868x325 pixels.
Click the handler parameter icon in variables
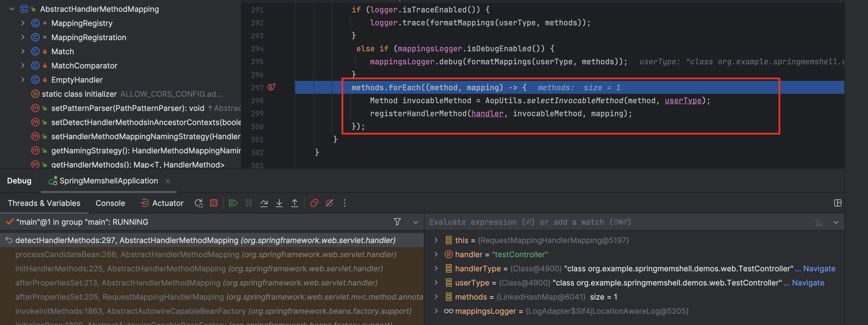click(x=448, y=254)
